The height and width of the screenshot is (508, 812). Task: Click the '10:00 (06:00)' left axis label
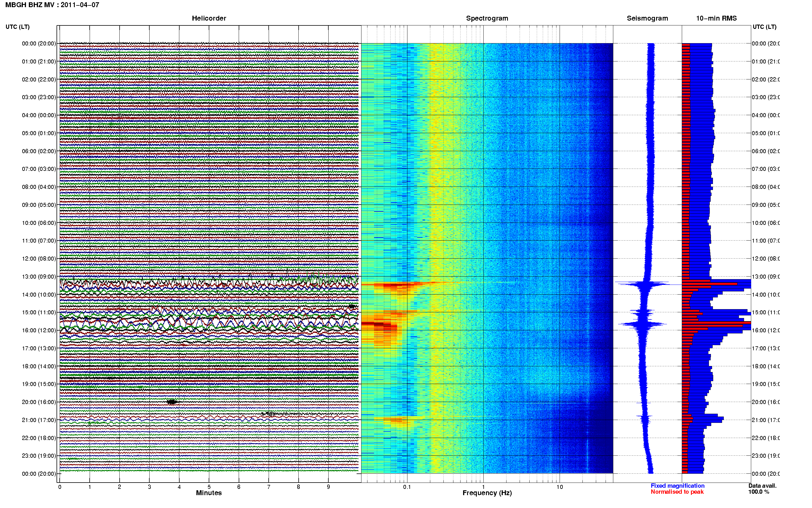pyautogui.click(x=39, y=223)
